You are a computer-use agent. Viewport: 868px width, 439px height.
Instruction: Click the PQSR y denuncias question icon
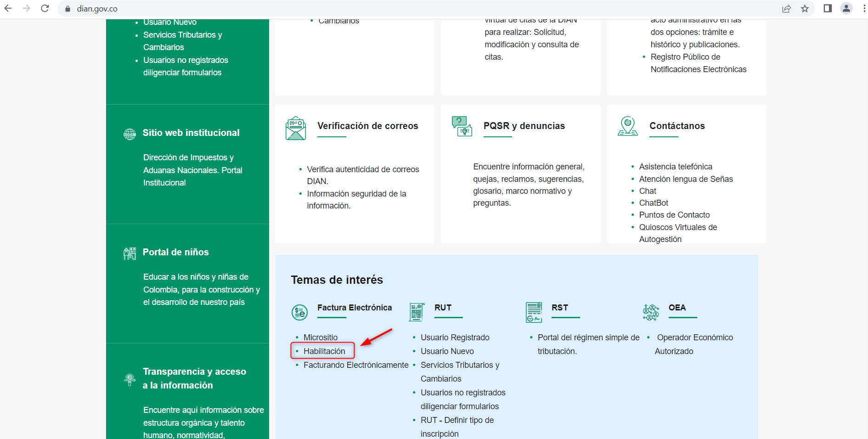coord(462,126)
